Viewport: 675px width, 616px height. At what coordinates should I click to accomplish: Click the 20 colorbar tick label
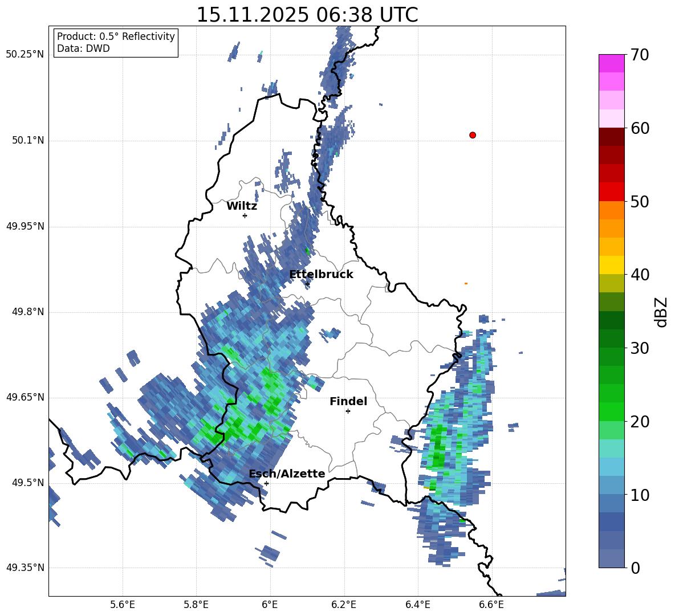point(640,422)
